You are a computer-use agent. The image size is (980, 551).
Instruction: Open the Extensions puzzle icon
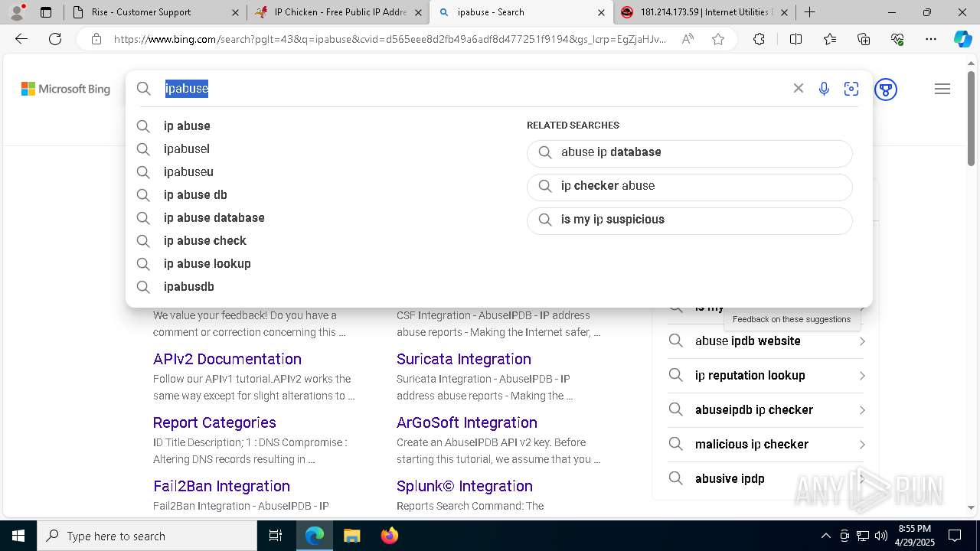point(759,39)
